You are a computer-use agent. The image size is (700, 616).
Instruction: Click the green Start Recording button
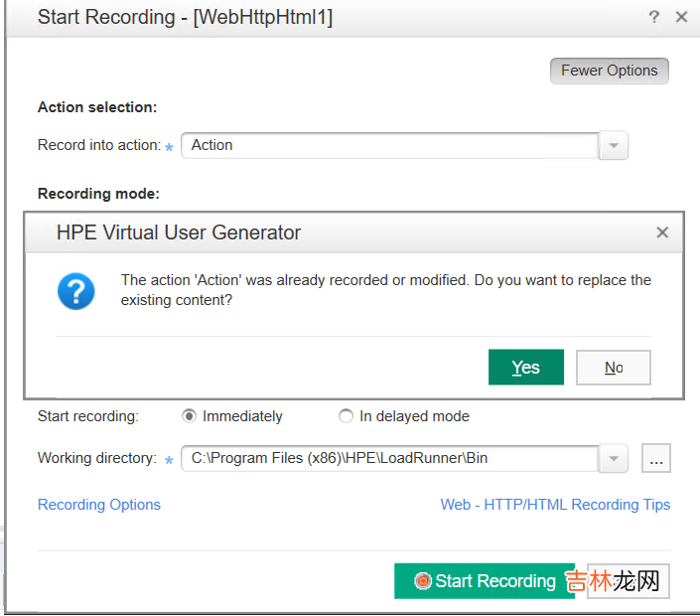(485, 581)
